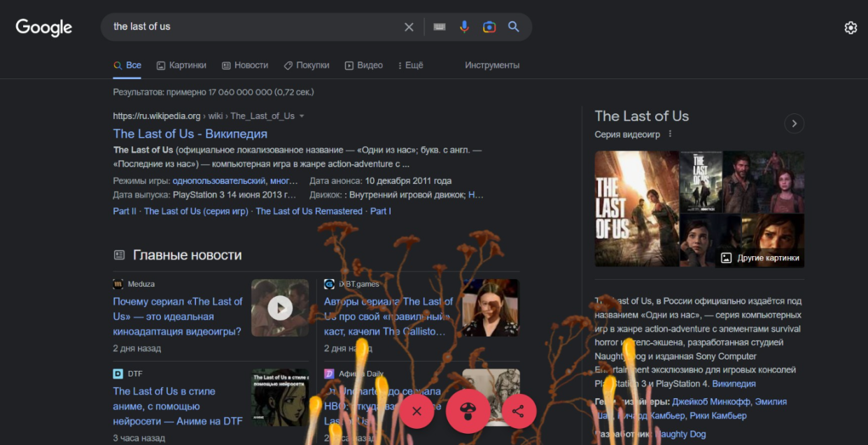Open the iXBT.games news headline
Screen dimensions: 868x445
(388, 316)
